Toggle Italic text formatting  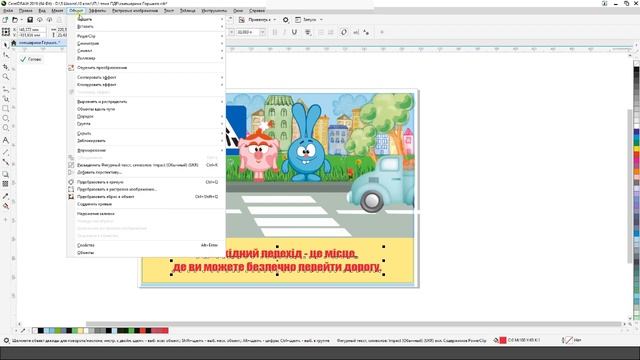pos(284,32)
